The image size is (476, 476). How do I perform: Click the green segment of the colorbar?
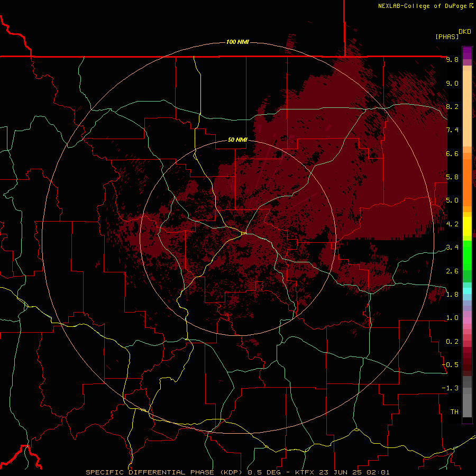coord(467,255)
